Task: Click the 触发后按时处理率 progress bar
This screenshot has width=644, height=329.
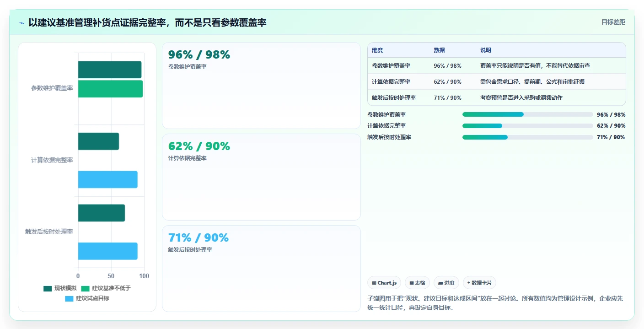Action: [x=527, y=137]
